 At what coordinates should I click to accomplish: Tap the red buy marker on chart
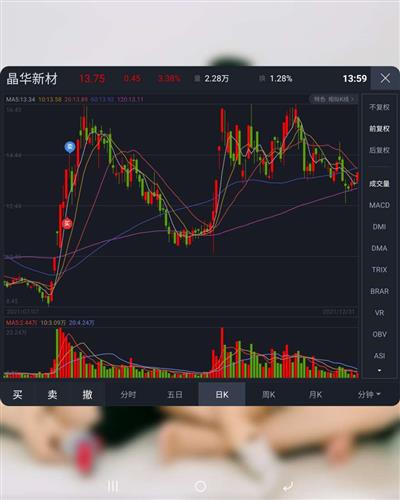point(67,223)
